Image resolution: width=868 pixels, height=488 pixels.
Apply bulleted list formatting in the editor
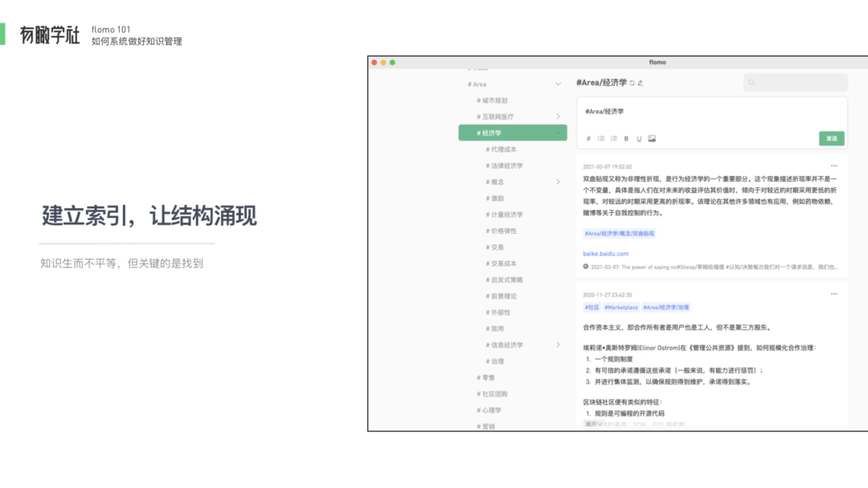[x=600, y=138]
